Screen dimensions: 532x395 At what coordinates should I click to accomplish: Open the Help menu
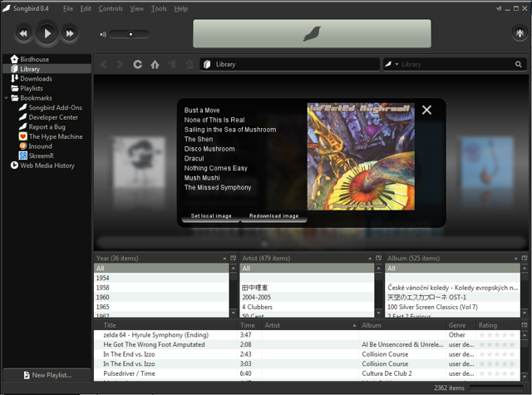[x=181, y=8]
